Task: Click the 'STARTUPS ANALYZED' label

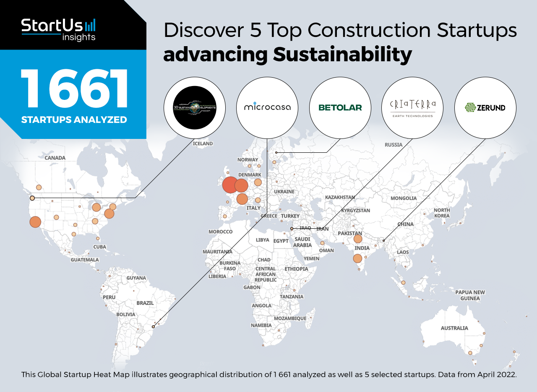Action: [x=74, y=120]
